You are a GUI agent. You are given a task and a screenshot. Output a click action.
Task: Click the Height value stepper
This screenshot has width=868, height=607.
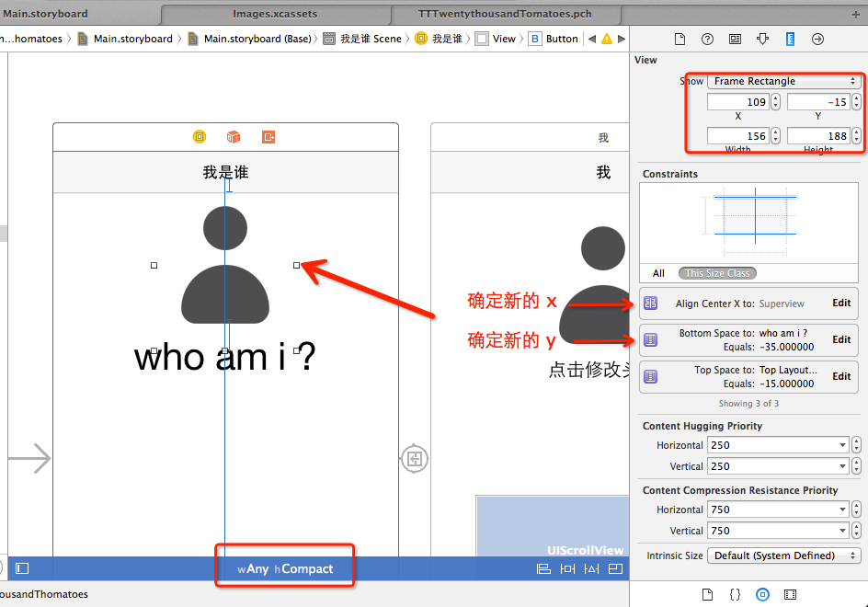(856, 136)
